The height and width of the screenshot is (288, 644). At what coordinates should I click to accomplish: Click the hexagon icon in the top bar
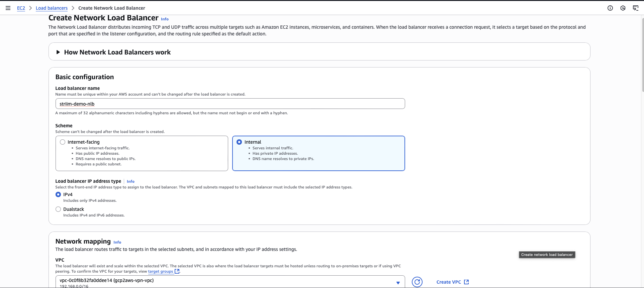coord(623,8)
